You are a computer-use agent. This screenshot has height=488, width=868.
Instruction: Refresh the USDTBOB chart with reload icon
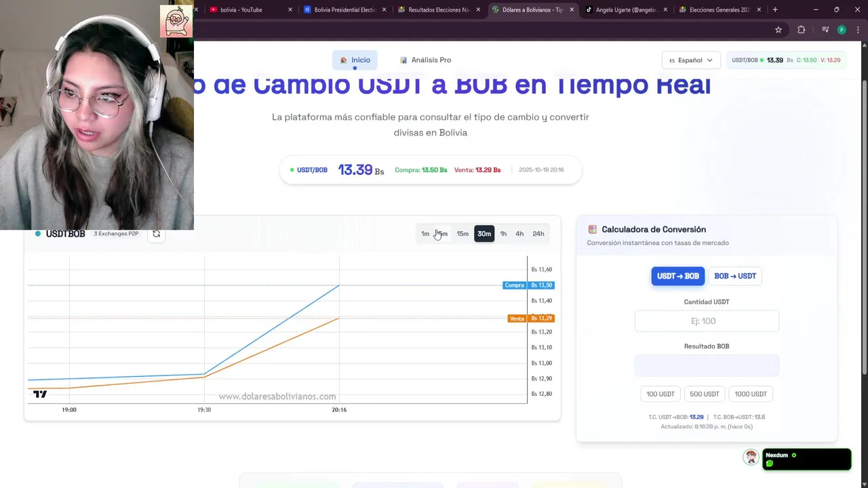pos(157,234)
